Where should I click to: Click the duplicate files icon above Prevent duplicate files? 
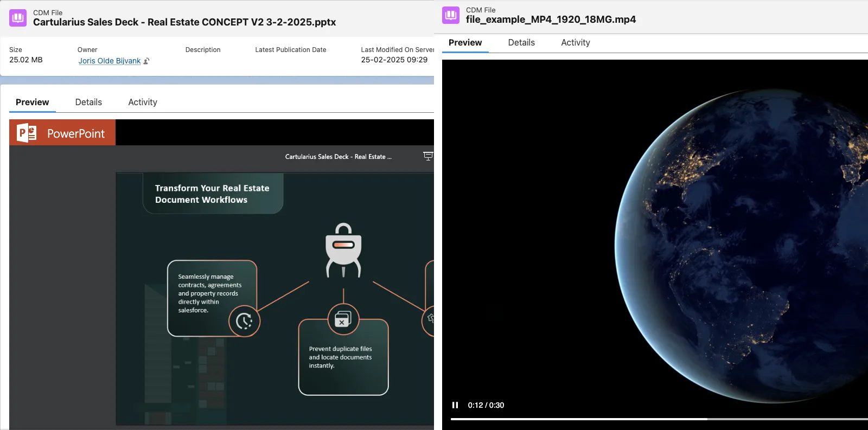pos(343,319)
